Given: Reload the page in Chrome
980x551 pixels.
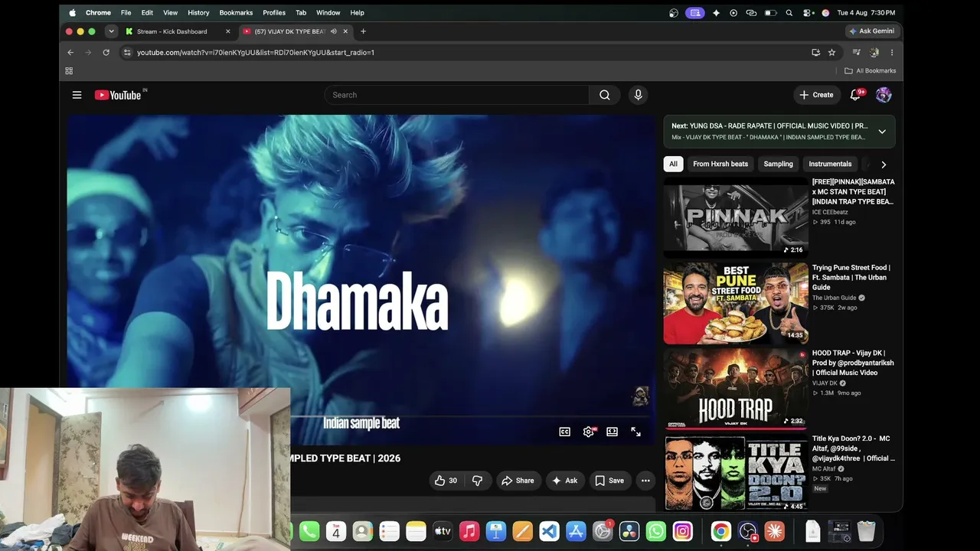Looking at the screenshot, I should tap(106, 52).
